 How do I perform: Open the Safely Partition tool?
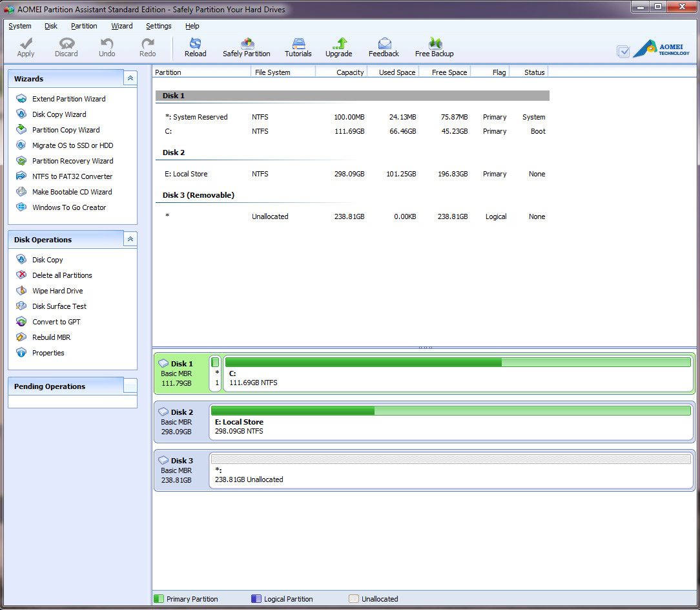pyautogui.click(x=247, y=47)
